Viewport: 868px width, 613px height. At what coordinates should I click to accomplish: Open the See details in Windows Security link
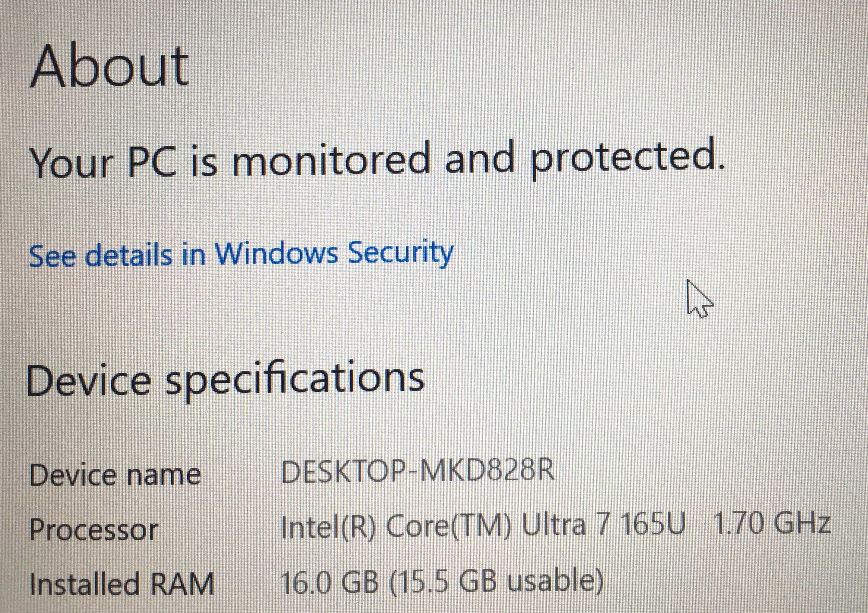241,254
